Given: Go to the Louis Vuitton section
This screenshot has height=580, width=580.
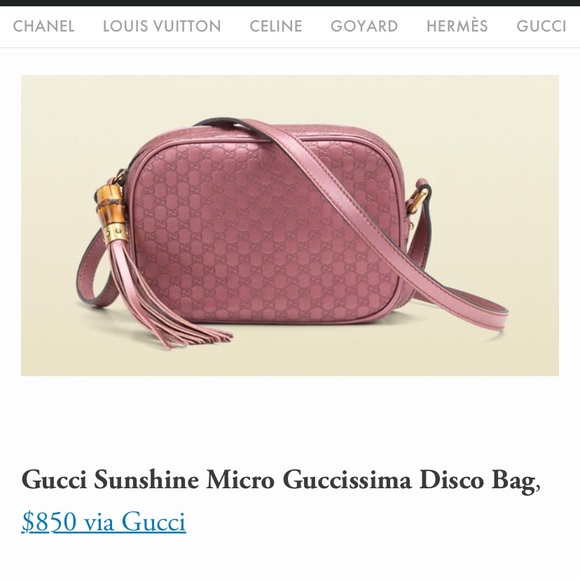Looking at the screenshot, I should (162, 26).
